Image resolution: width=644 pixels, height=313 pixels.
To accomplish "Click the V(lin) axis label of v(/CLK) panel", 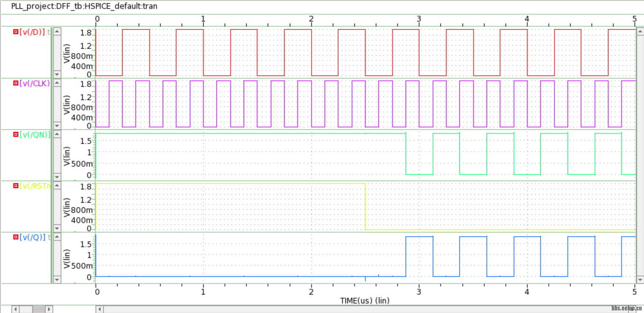I will pyautogui.click(x=67, y=104).
